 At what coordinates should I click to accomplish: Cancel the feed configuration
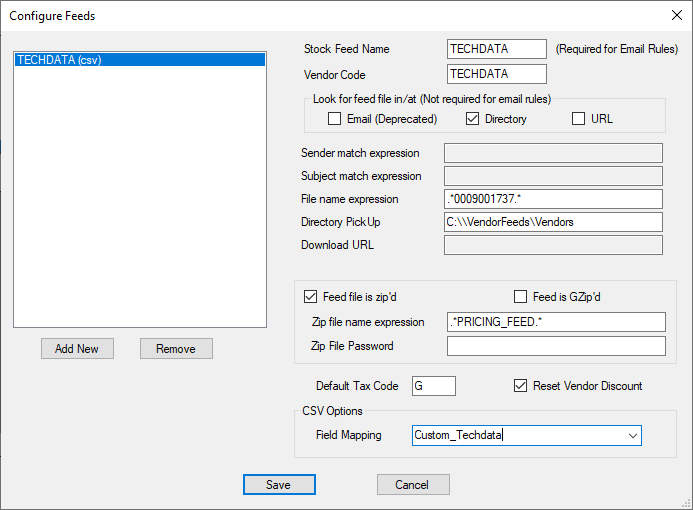[x=412, y=485]
